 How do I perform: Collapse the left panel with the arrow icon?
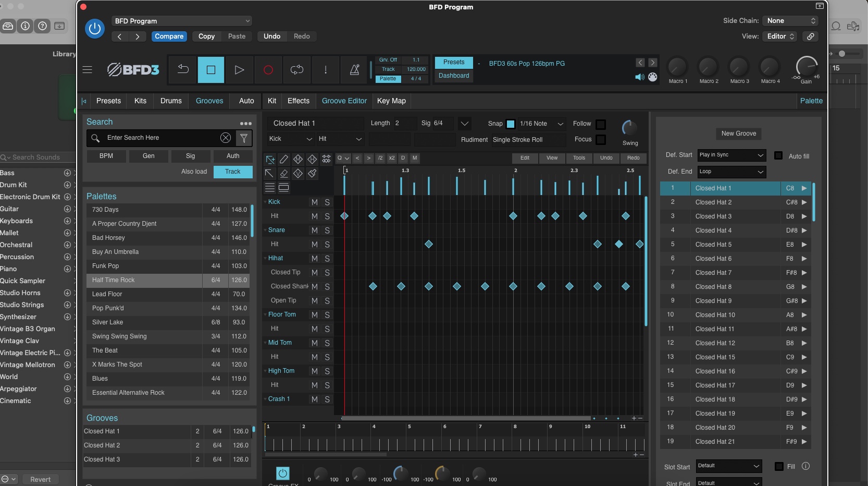click(84, 101)
